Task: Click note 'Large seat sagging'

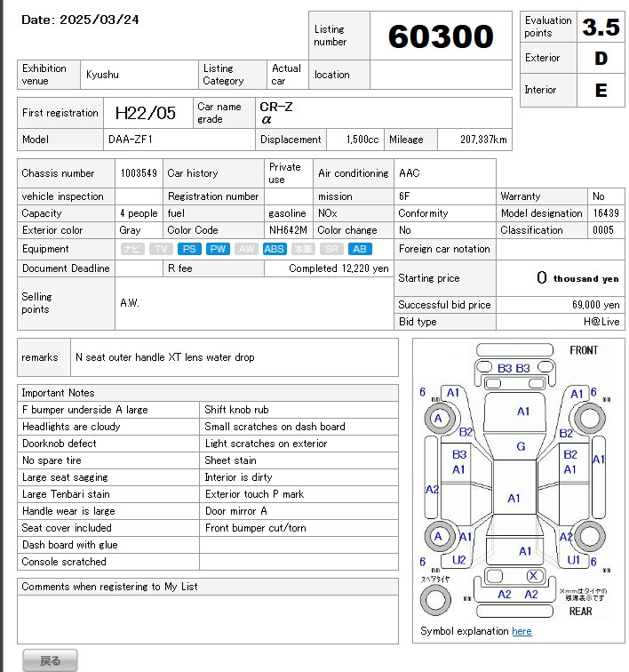Action: (65, 477)
